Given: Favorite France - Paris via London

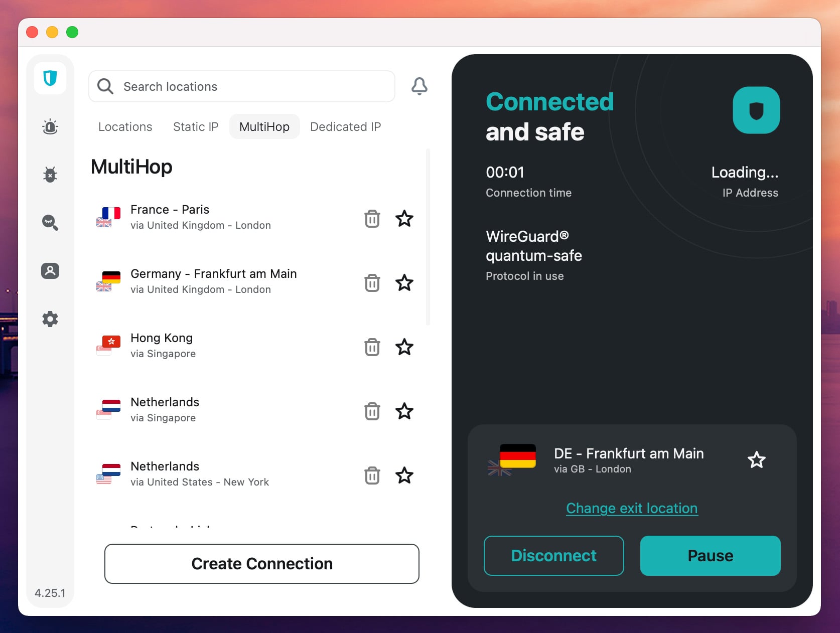Looking at the screenshot, I should point(404,219).
